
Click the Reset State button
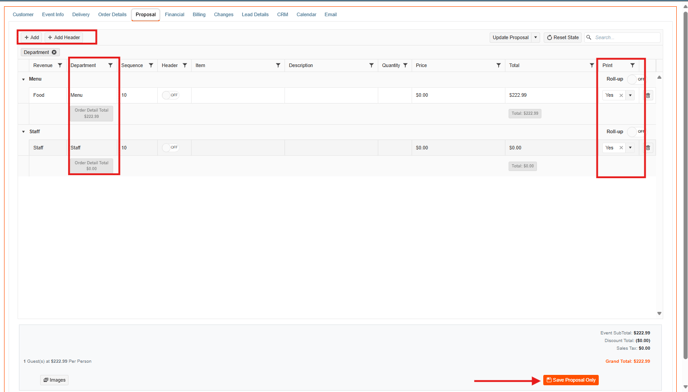[x=563, y=37]
